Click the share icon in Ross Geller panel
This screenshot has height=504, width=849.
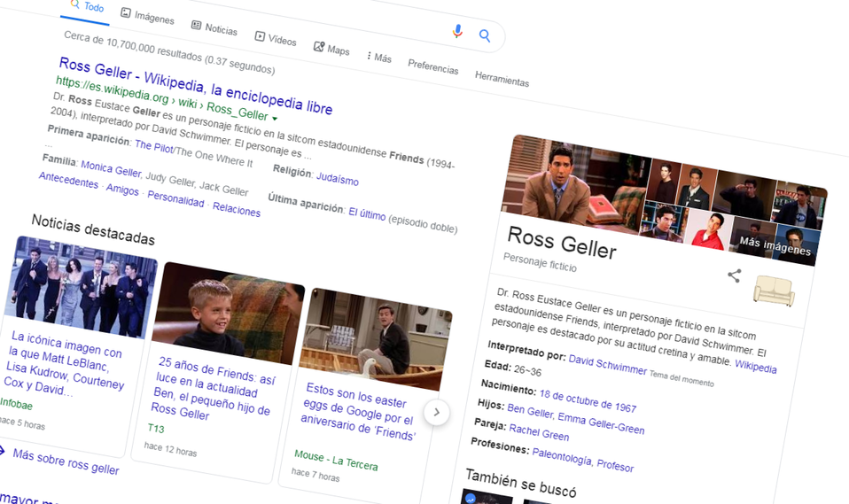[734, 275]
